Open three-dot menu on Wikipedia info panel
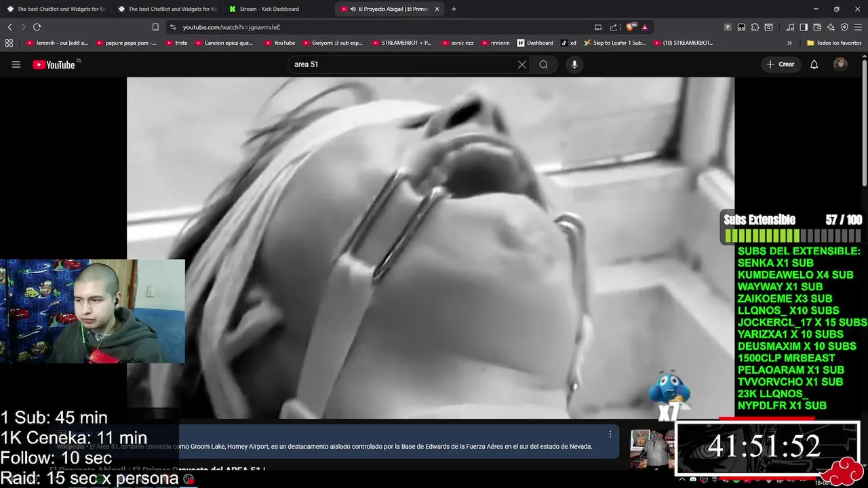The height and width of the screenshot is (488, 868). [610, 434]
